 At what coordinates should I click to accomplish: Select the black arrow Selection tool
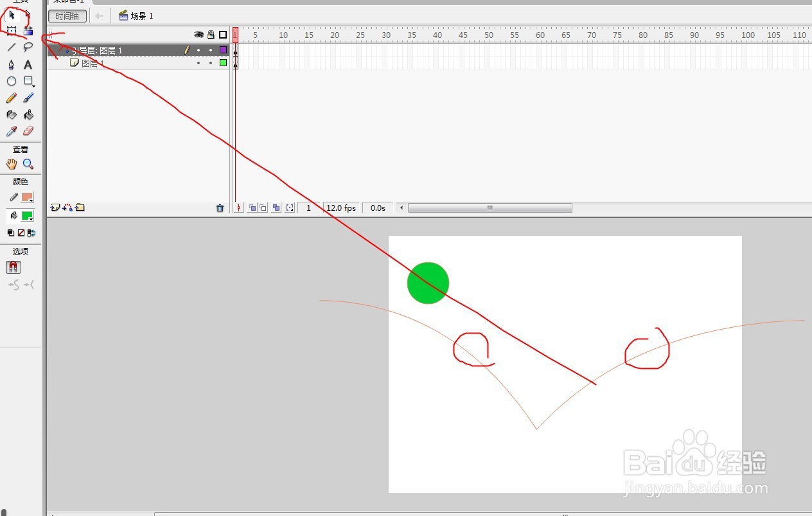12,14
